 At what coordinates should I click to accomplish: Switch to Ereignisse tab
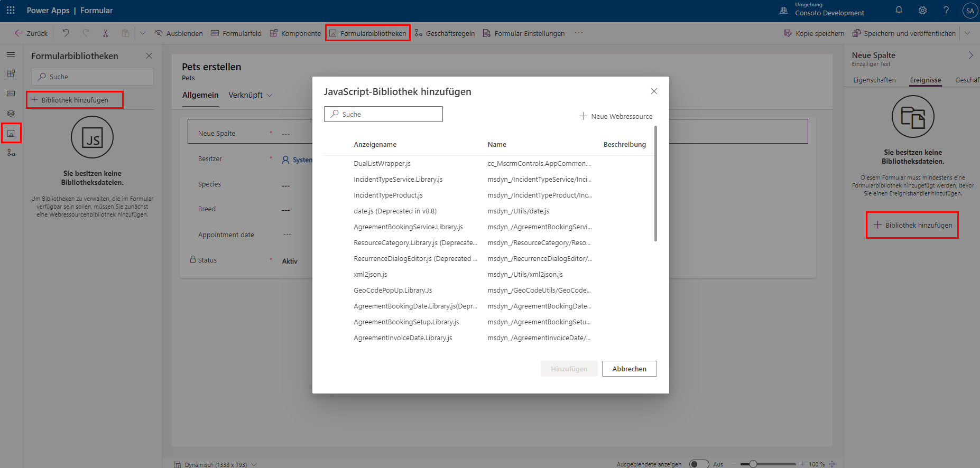point(925,80)
